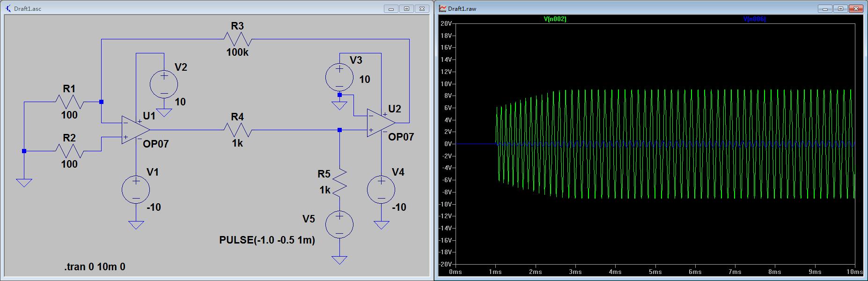Maximize the Draft1.asc schematic window
Viewport: 868px width, 281px height.
pos(406,8)
